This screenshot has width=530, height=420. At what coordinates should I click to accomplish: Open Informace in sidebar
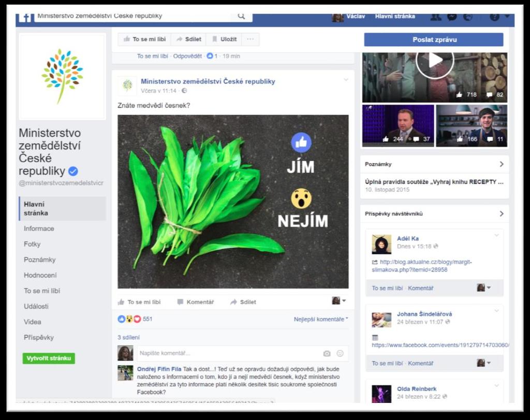pos(39,229)
